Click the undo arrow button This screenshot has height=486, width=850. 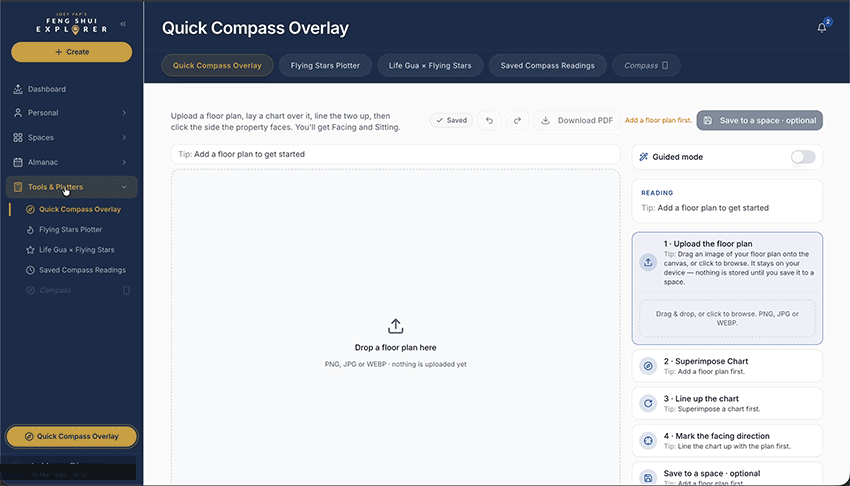point(489,120)
